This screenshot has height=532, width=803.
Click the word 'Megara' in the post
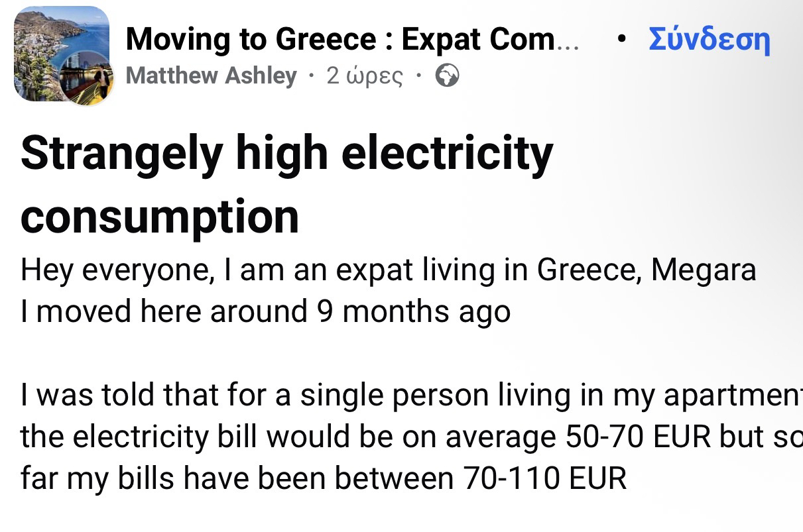click(703, 270)
